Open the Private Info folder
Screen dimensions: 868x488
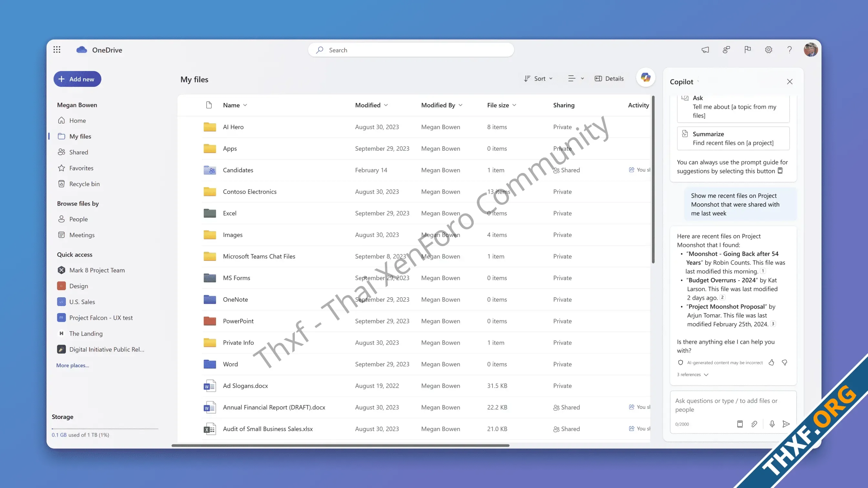click(x=238, y=342)
